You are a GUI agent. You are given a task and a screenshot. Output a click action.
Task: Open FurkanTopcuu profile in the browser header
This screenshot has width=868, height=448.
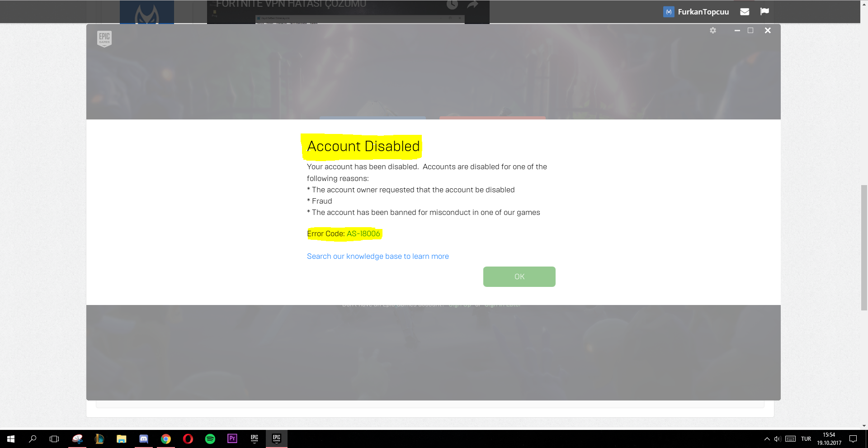(703, 12)
